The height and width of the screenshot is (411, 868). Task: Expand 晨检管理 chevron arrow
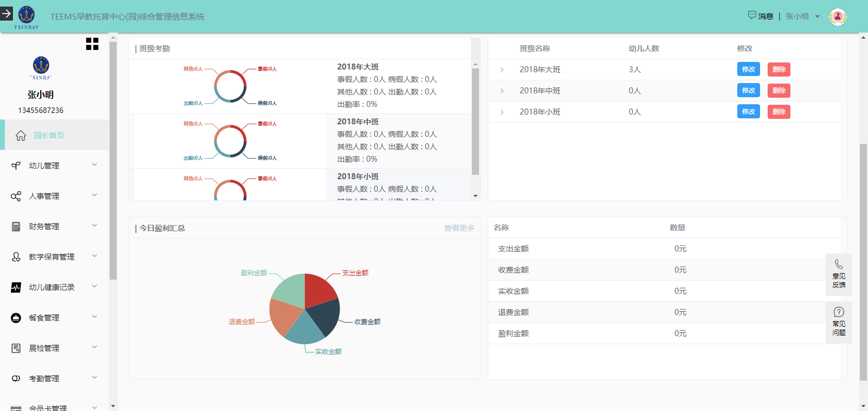point(94,347)
